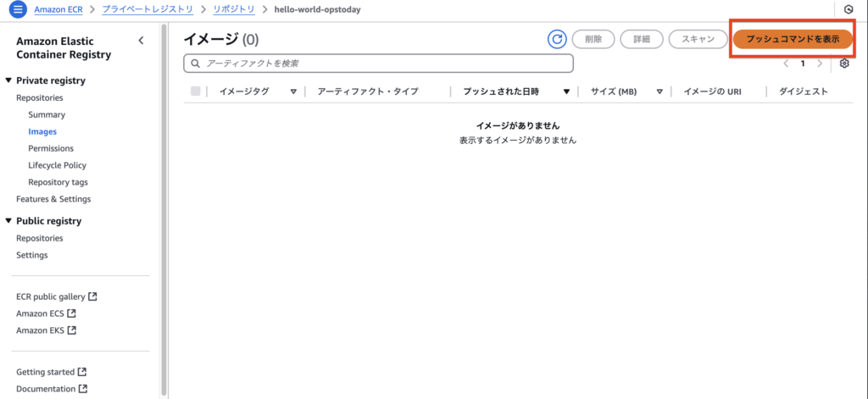
Task: Click page number 1 in pagination
Action: click(x=803, y=64)
